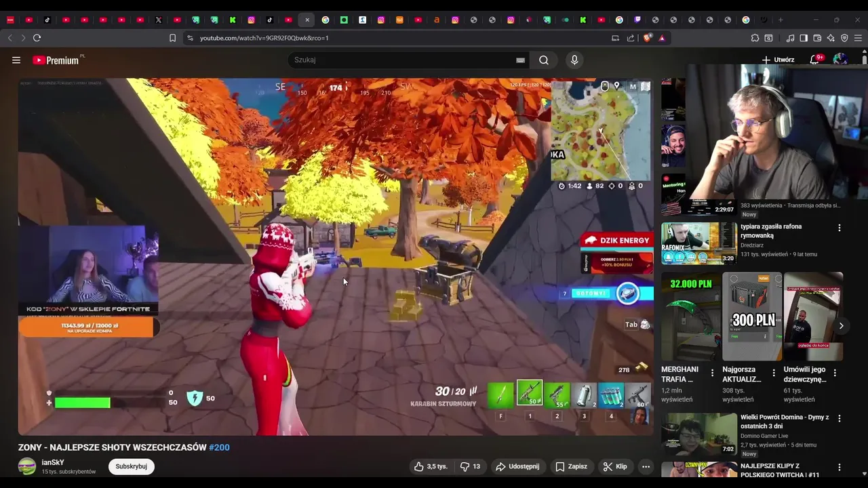Open options for Najgorsza AKTUALIZ... short

click(x=774, y=373)
